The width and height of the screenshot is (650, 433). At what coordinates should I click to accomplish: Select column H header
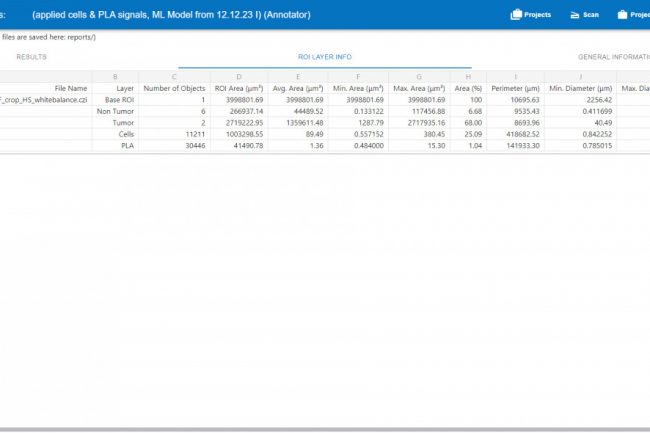tap(469, 76)
